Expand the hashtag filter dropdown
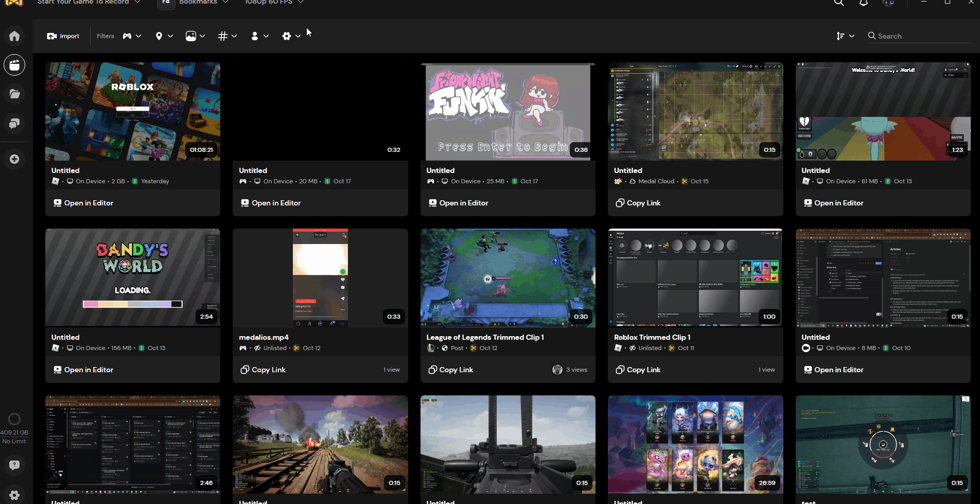 (x=227, y=36)
